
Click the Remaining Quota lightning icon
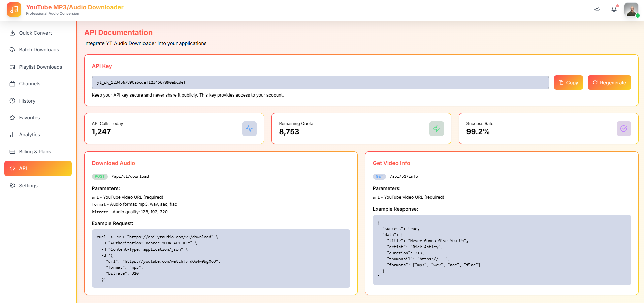pyautogui.click(x=436, y=129)
